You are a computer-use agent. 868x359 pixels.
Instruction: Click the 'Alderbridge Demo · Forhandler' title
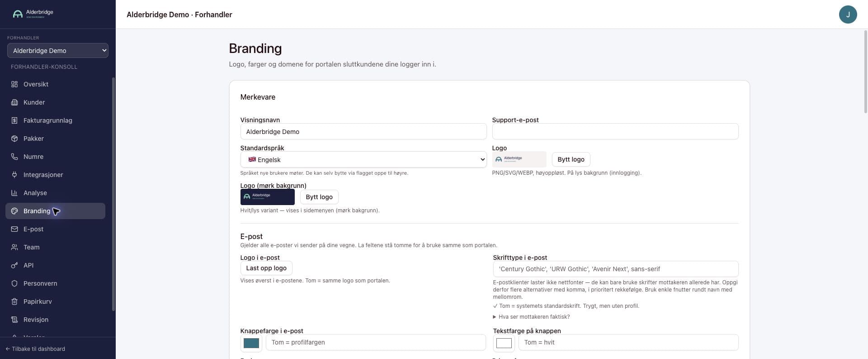[x=179, y=14]
